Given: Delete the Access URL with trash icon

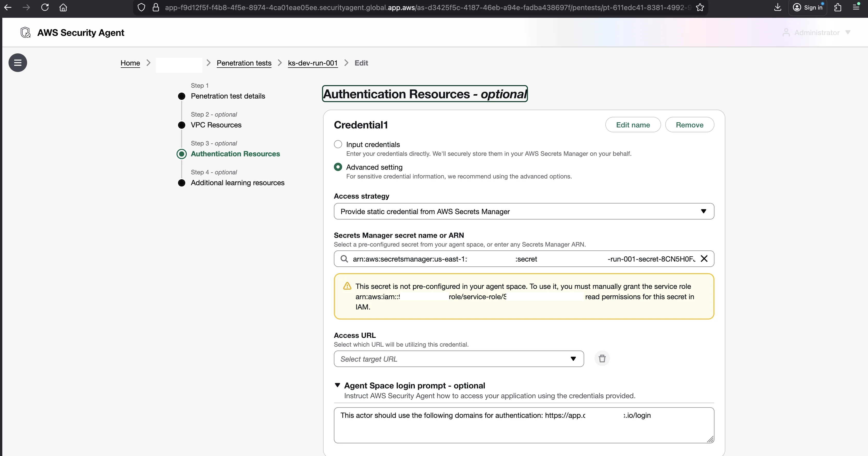Looking at the screenshot, I should (x=602, y=359).
